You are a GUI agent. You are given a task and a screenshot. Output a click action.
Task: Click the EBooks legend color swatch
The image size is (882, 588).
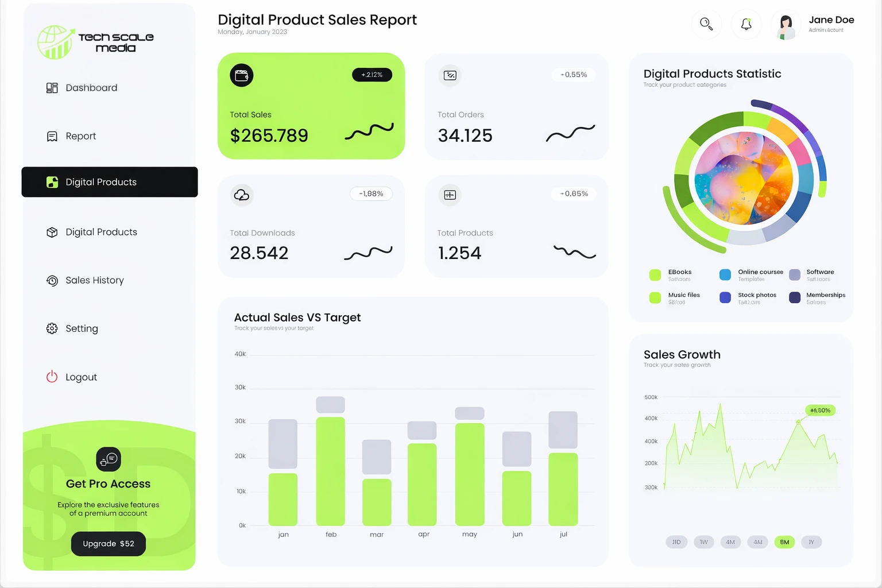[x=655, y=274]
